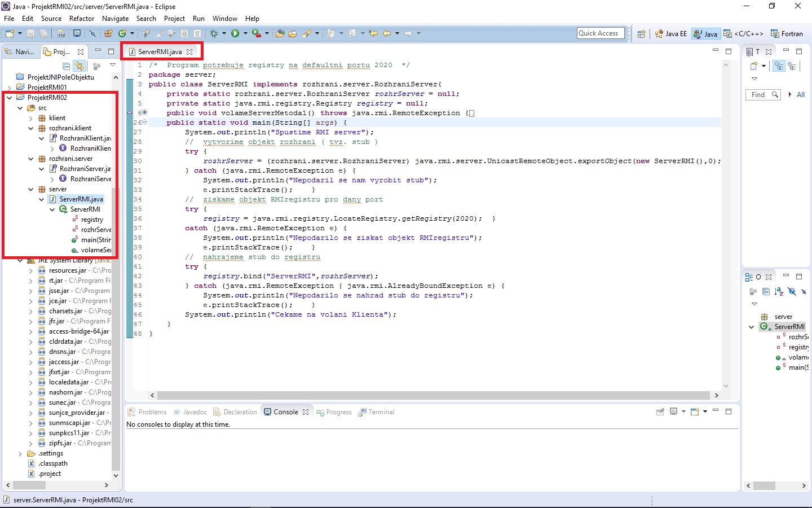
Task: Sort Outline members alphabetically
Action: coord(779,292)
